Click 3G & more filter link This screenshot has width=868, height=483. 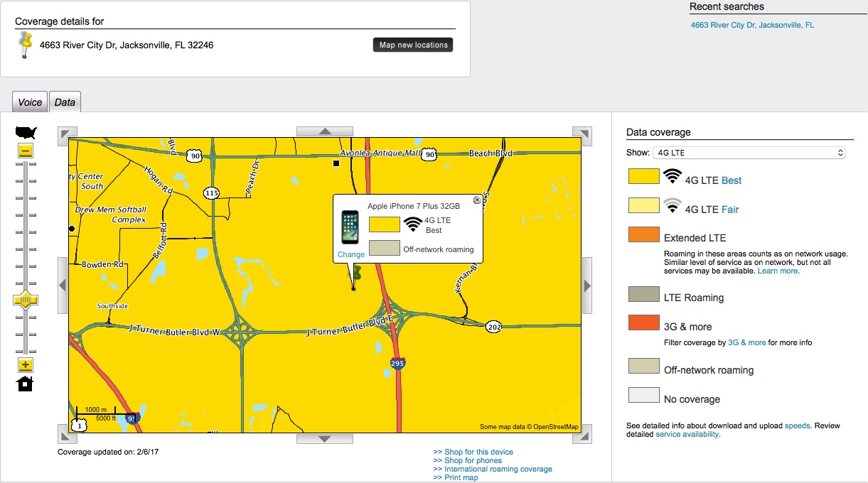tap(747, 342)
